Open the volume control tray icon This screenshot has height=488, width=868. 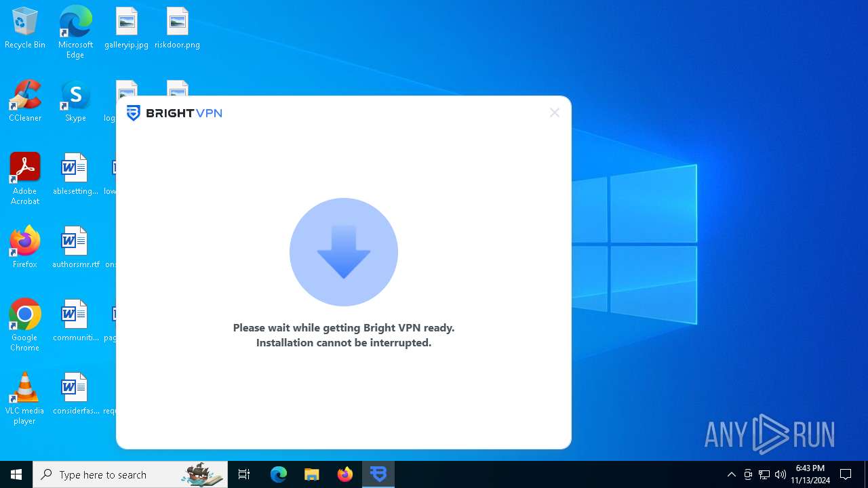coord(781,474)
